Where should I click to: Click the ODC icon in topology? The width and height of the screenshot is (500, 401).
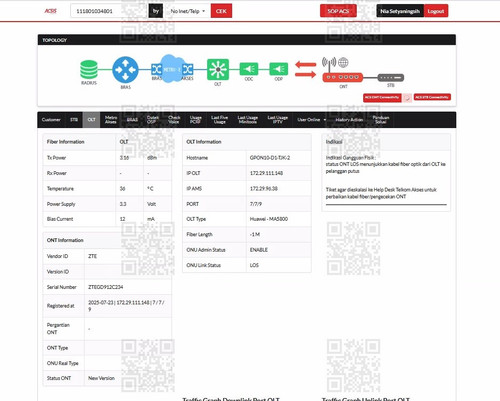[x=249, y=69]
